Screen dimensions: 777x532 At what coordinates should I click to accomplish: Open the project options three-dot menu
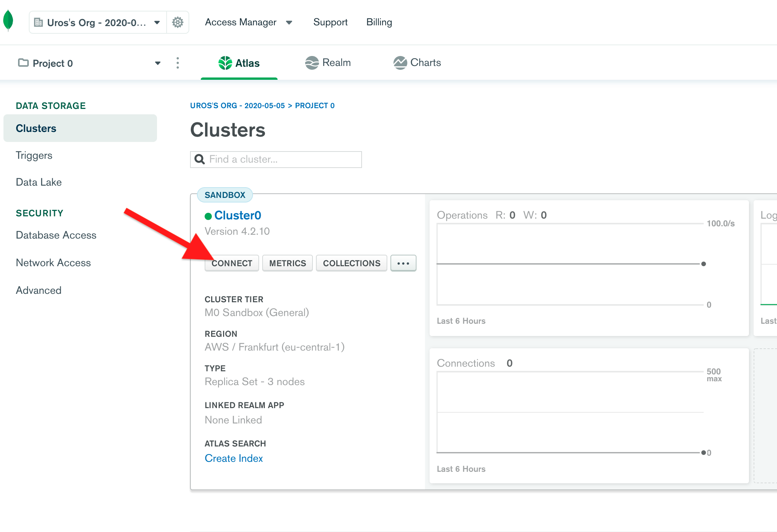177,63
